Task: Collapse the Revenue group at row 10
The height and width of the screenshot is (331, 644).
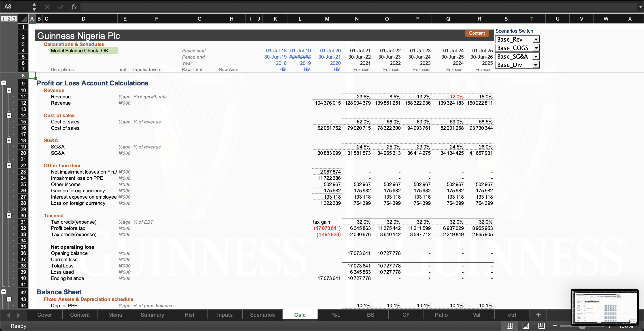Action: [9, 90]
